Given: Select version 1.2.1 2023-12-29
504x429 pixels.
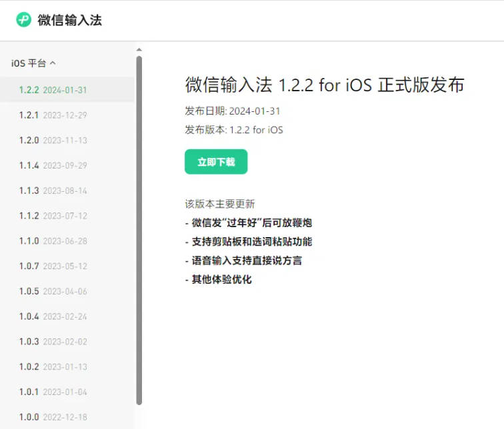Looking at the screenshot, I should (x=67, y=115).
